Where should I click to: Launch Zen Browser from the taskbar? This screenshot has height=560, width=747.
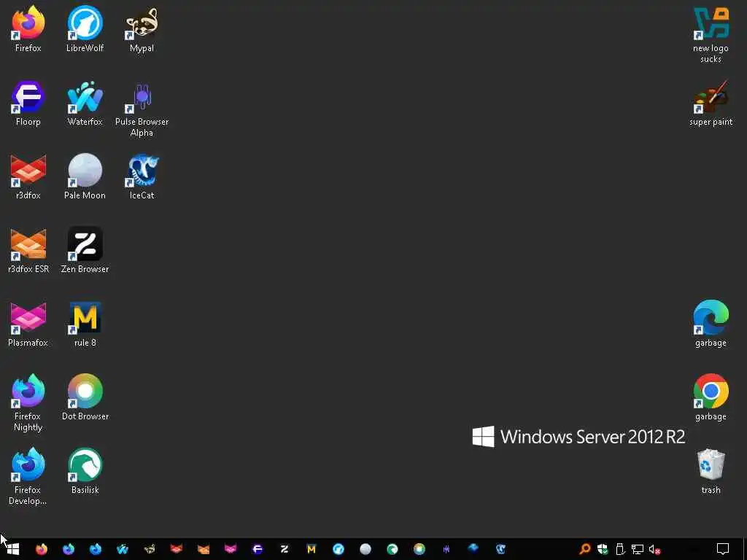[285, 549]
